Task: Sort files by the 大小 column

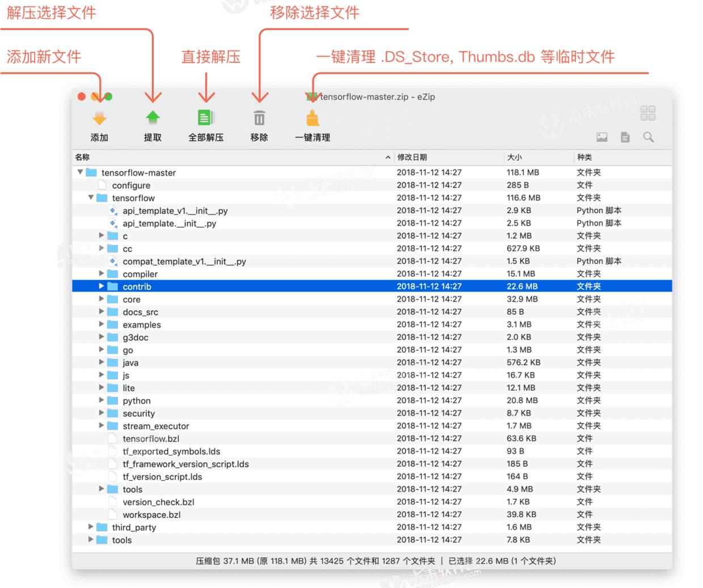Action: 516,157
